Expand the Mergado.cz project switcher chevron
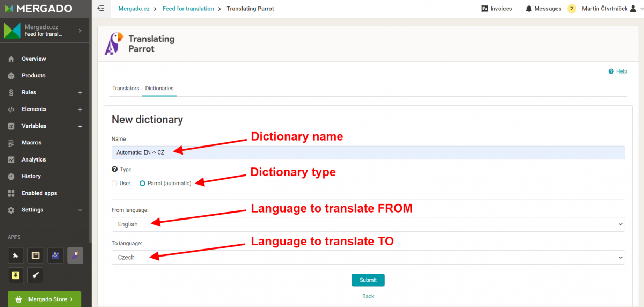Image resolution: width=644 pixels, height=307 pixels. [x=80, y=31]
